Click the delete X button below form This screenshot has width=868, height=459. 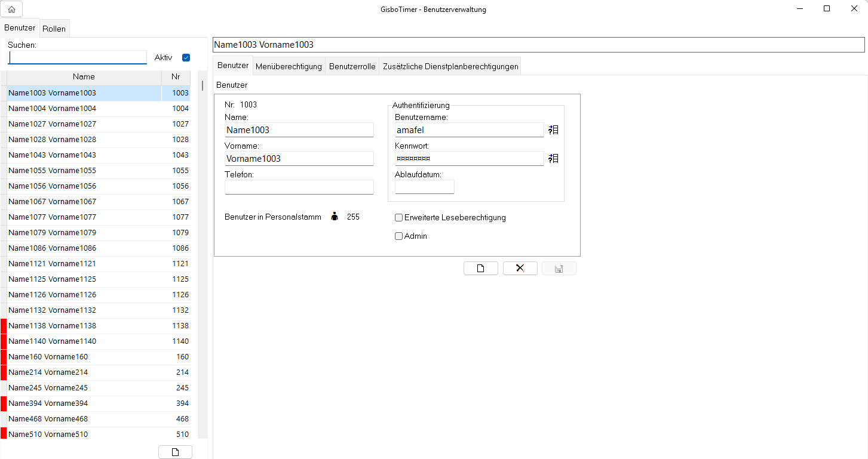point(520,269)
